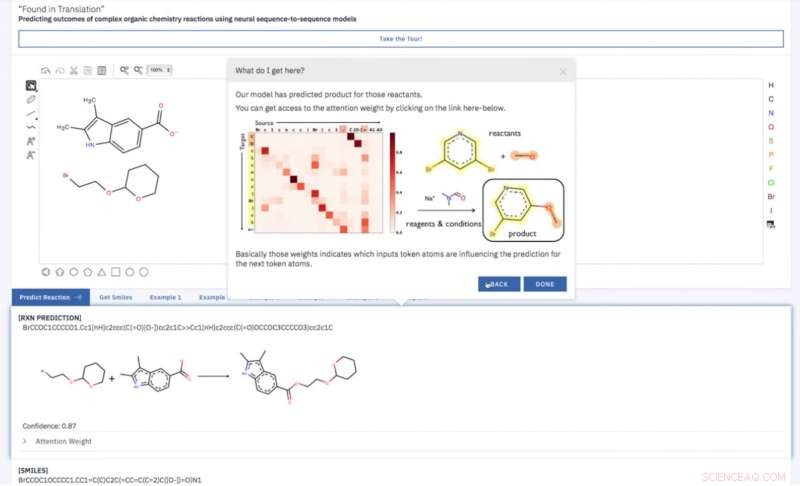Click the undo arrow in sketcher toolbar
Screen dimensions: 800x486
click(45, 70)
